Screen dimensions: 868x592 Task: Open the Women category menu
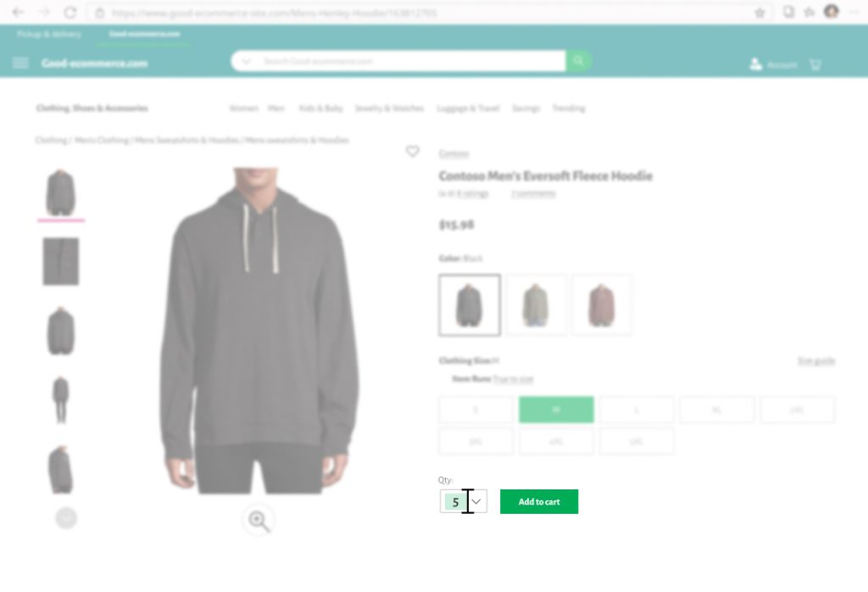click(243, 108)
